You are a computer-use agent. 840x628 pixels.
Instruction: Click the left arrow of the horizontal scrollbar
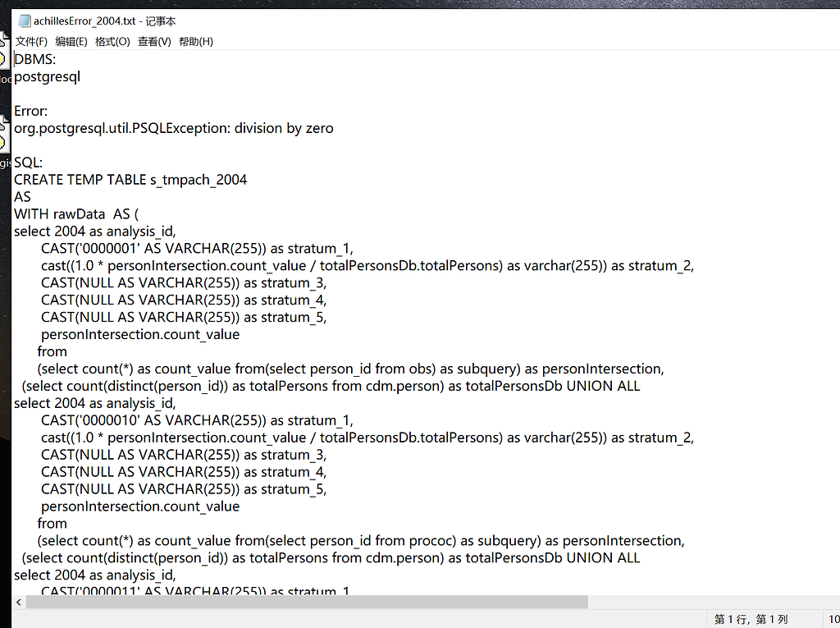(18, 602)
